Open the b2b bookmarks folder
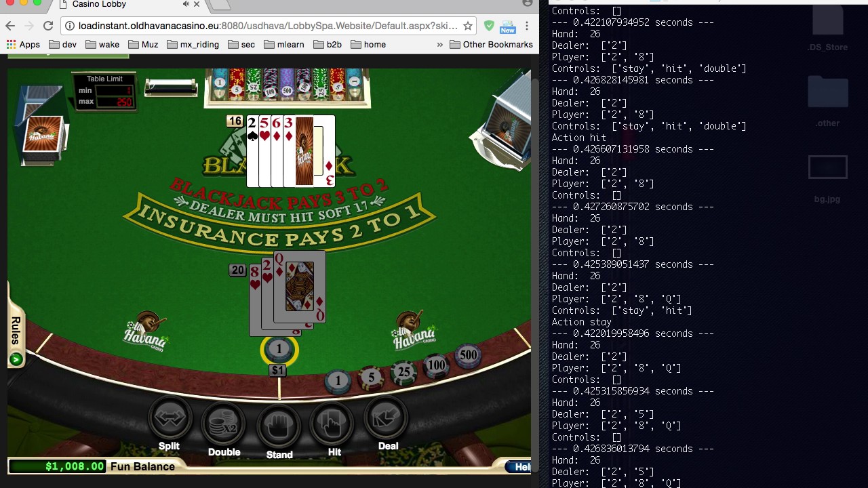 (x=328, y=45)
